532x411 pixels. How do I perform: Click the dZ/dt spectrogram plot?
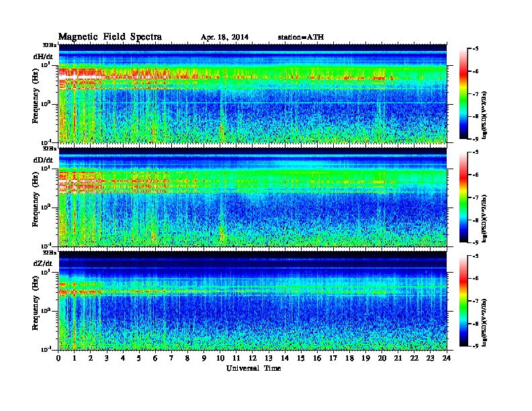point(253,300)
